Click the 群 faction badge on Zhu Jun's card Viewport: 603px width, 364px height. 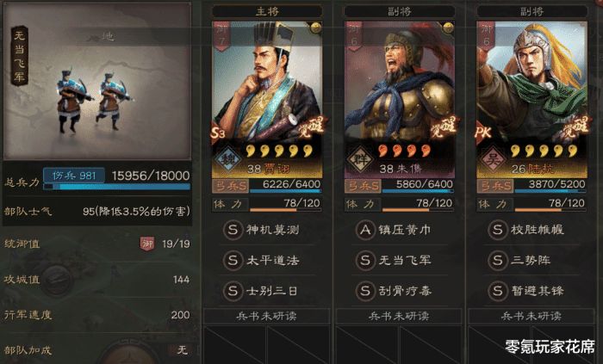(x=361, y=159)
